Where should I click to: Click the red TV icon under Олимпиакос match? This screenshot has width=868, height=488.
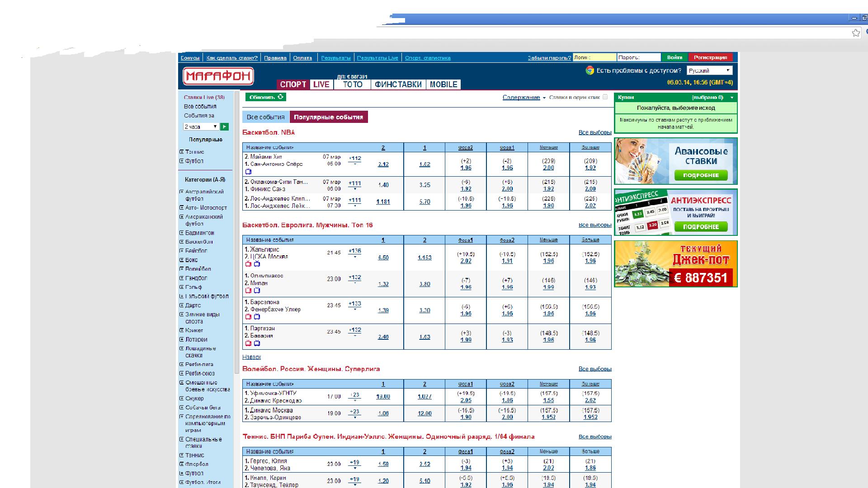pyautogui.click(x=248, y=291)
